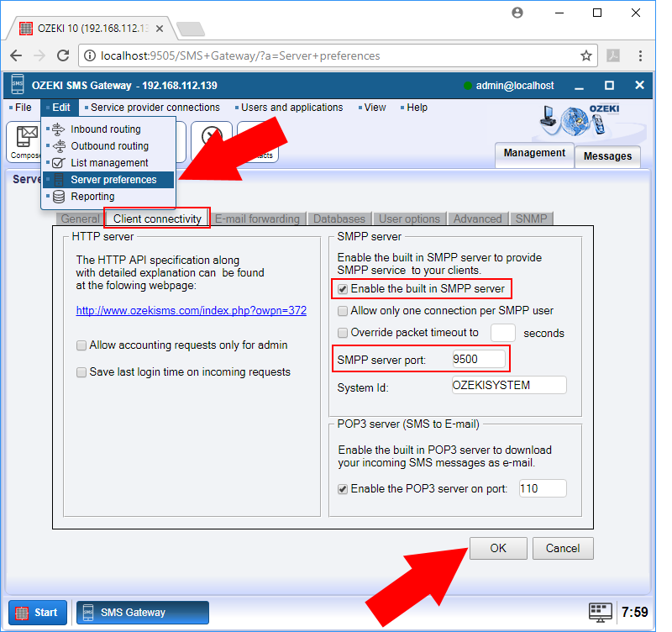Viewport: 672px width, 632px height.
Task: Switch to the Messages tab
Action: pyautogui.click(x=607, y=156)
